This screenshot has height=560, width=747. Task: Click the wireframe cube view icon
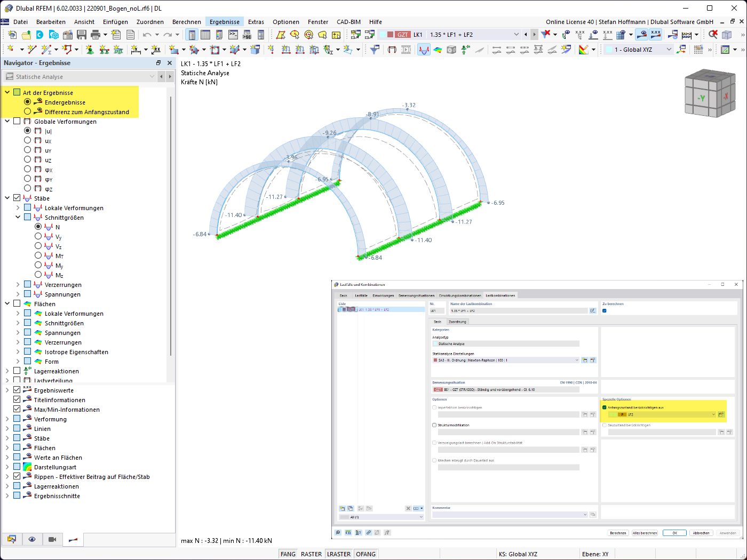[727, 35]
